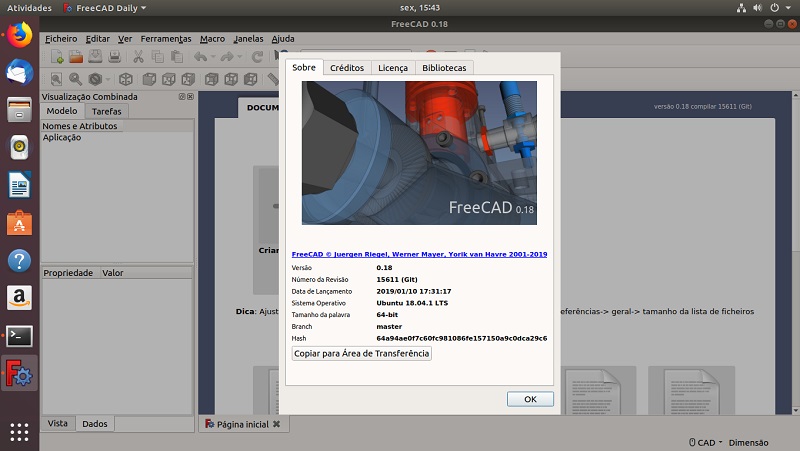The height and width of the screenshot is (451, 800).
Task: Set the Isometric view cube icon
Action: coord(126,79)
